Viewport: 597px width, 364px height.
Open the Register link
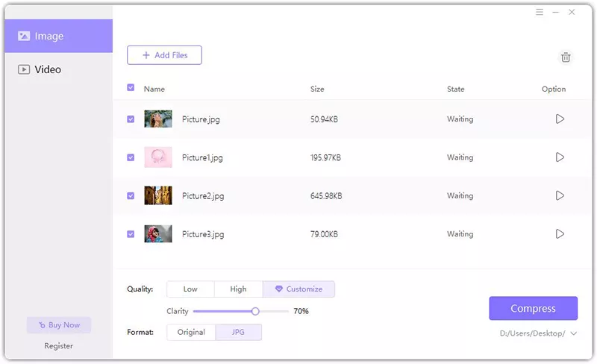tap(58, 346)
